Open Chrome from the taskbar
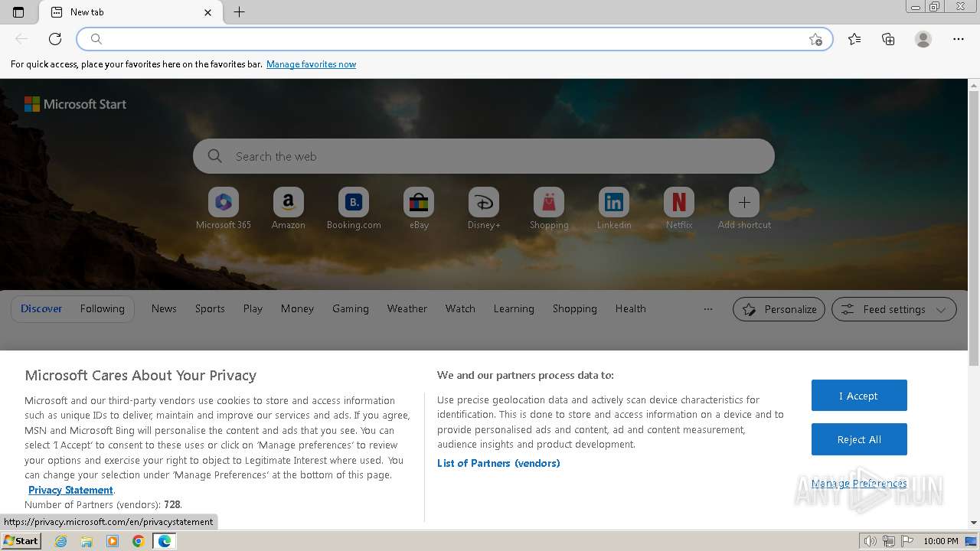This screenshot has width=980, height=551. coord(138,541)
